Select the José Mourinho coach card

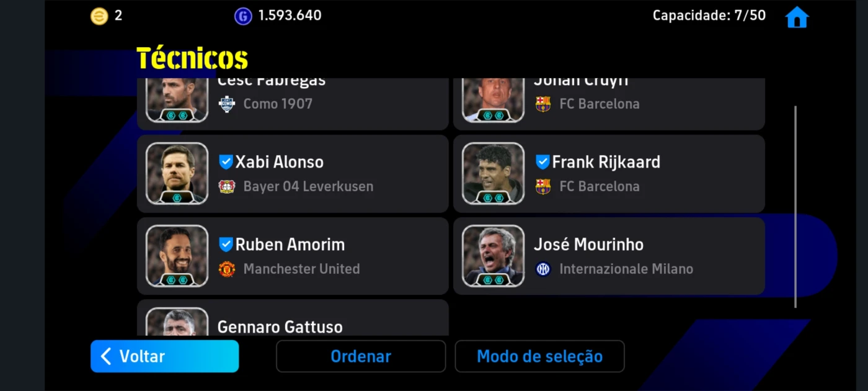[x=609, y=256]
